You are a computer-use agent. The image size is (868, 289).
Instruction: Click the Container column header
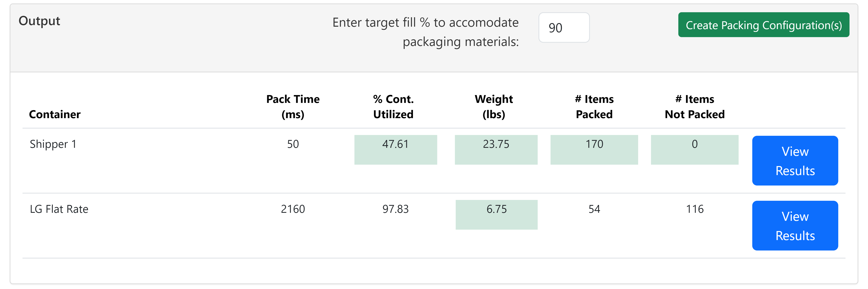pos(55,114)
